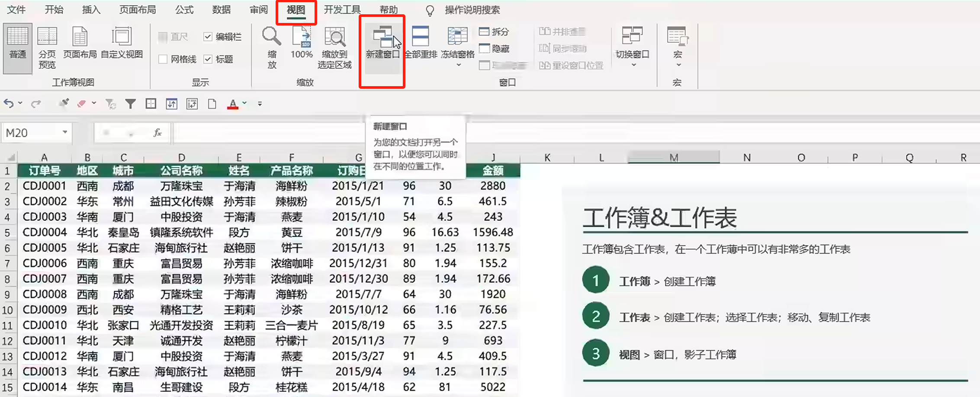This screenshot has width=980, height=397.
Task: Switch to 普通 (Normal) workbook view
Action: pos(17,48)
